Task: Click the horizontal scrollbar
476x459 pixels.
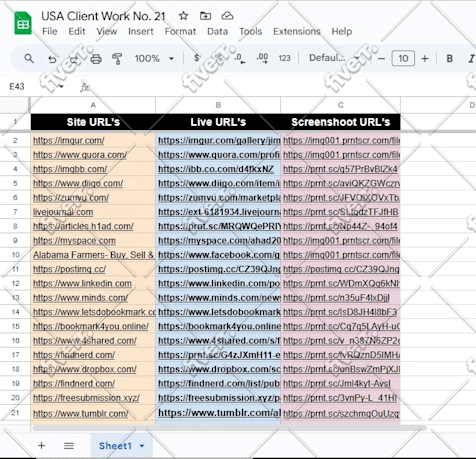Action: coord(229,428)
